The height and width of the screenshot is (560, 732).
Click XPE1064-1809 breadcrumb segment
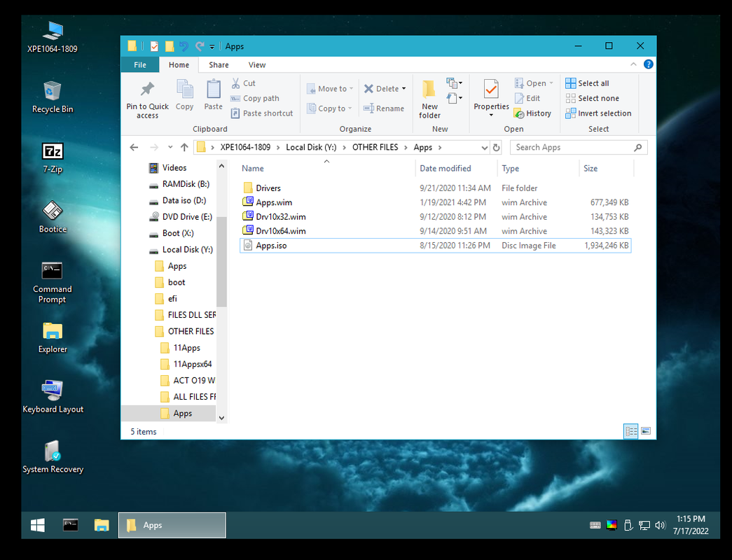245,148
